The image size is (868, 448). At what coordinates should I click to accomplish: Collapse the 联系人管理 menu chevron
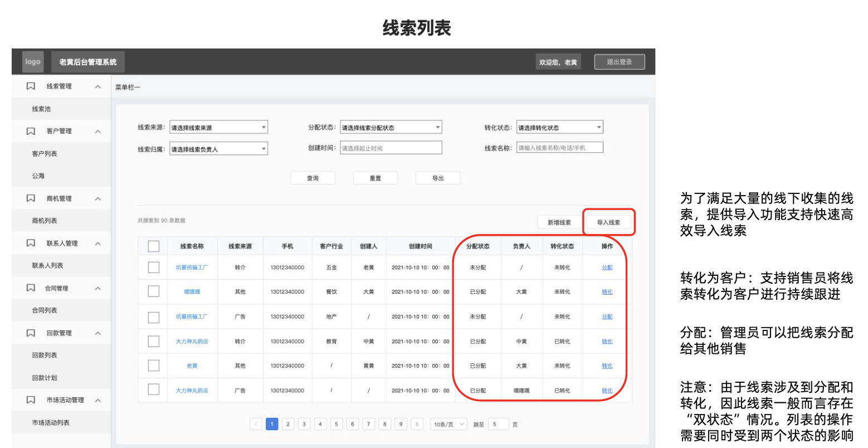point(98,244)
